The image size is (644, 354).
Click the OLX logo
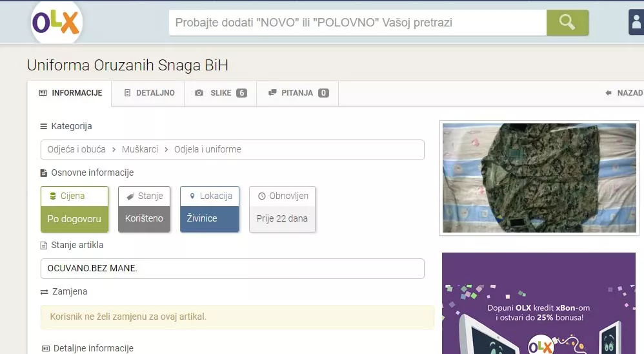[x=56, y=23]
